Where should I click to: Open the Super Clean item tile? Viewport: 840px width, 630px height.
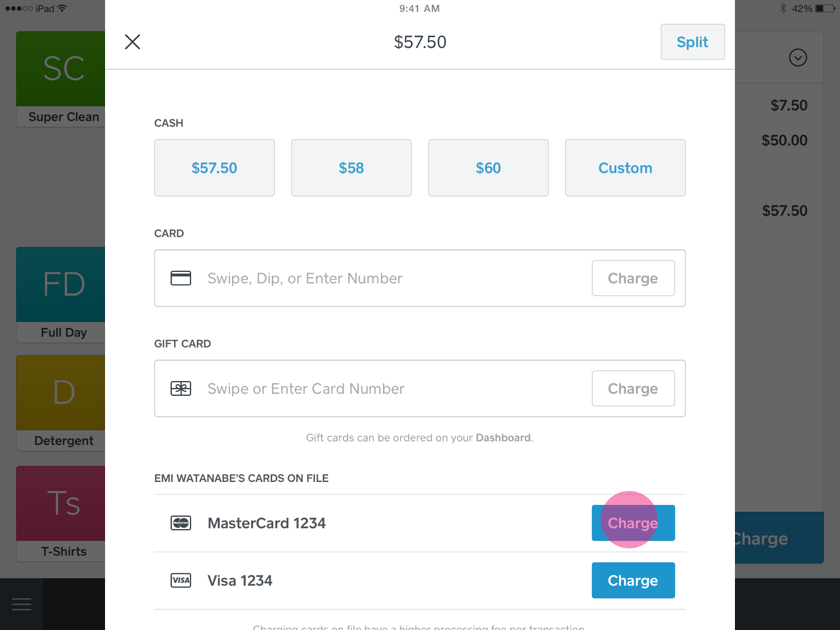coord(60,68)
